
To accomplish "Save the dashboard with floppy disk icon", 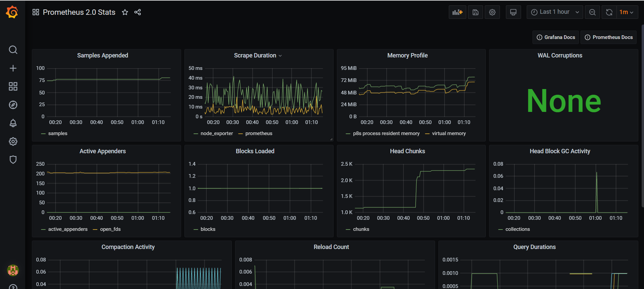I will 475,12.
